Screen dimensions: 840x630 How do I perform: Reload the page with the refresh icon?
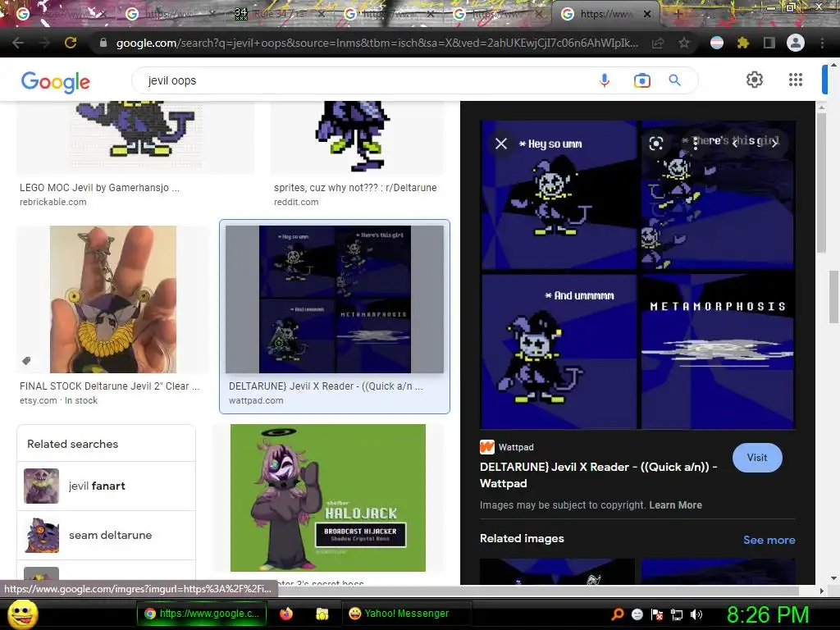tap(71, 43)
